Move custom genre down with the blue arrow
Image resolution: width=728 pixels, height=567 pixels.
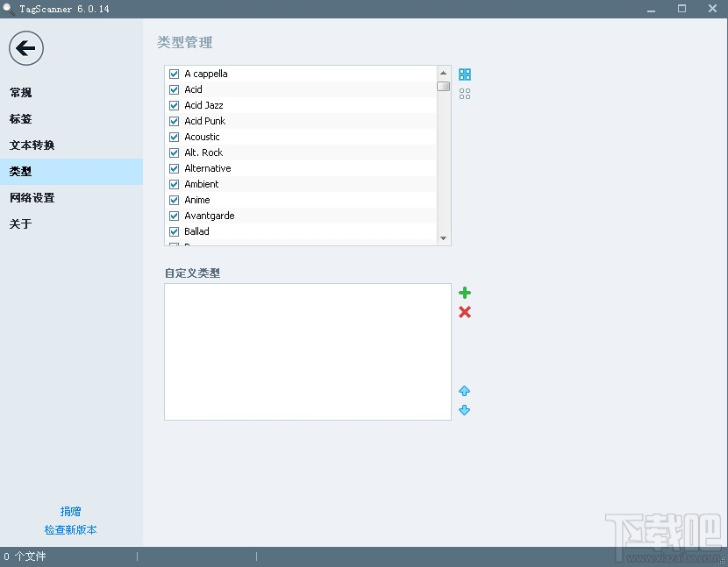(x=464, y=410)
